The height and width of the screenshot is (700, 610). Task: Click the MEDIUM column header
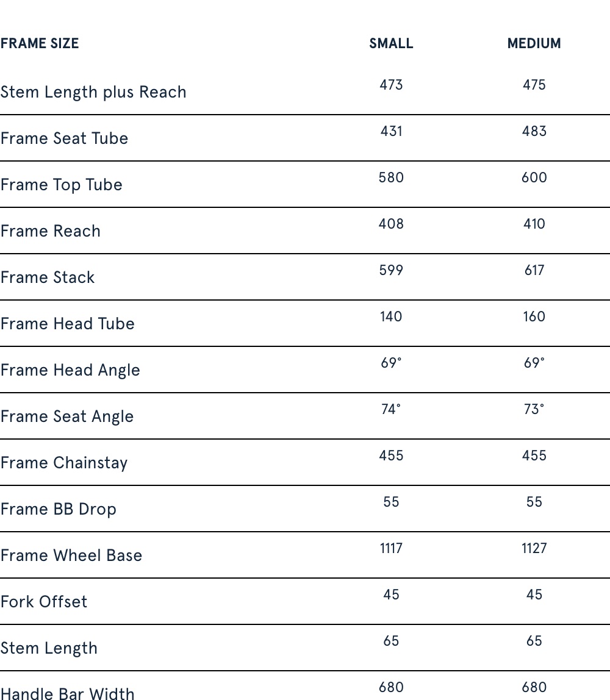pos(534,44)
